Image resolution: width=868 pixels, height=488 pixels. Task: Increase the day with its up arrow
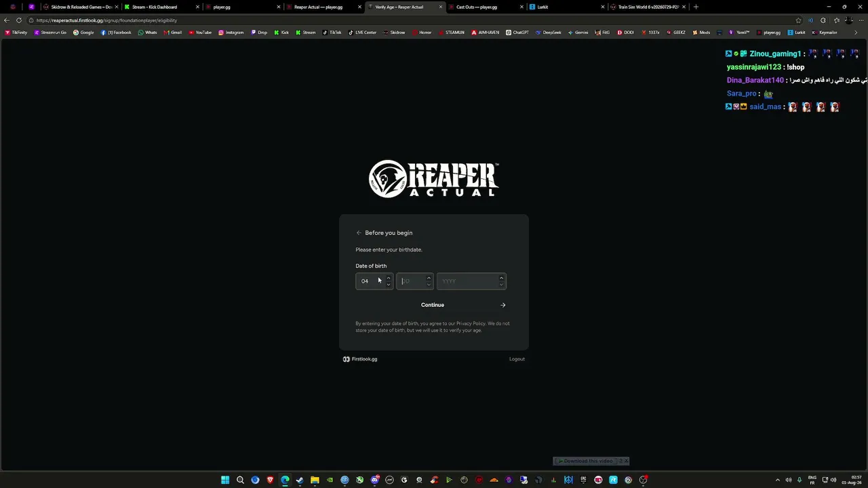point(429,278)
